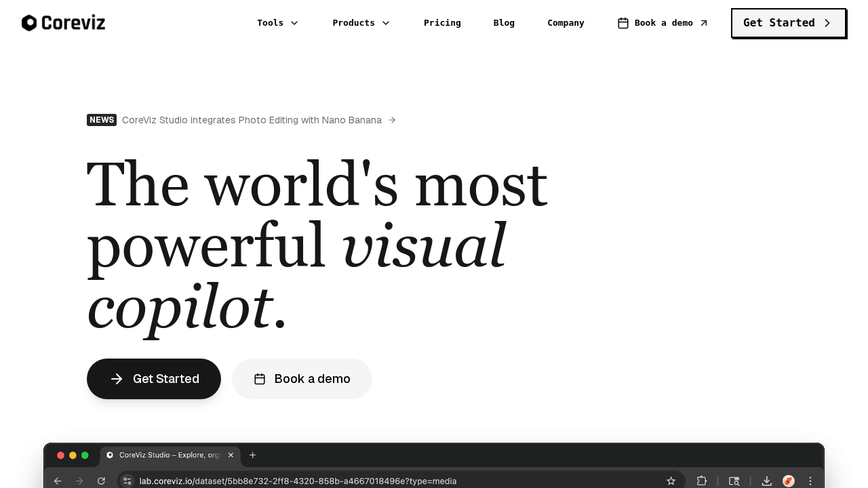Reload the page in the embedded browser
Viewport: 868px width, 488px height.
click(101, 481)
